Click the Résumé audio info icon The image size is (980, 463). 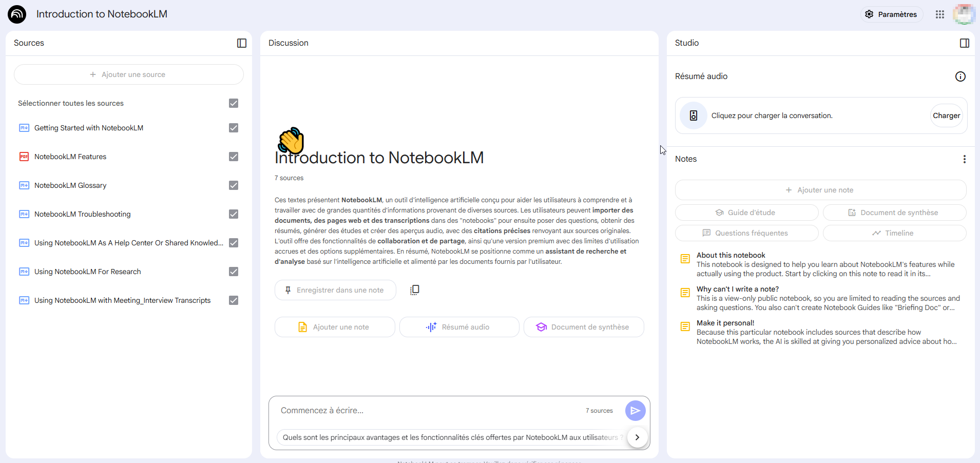pyautogui.click(x=960, y=76)
